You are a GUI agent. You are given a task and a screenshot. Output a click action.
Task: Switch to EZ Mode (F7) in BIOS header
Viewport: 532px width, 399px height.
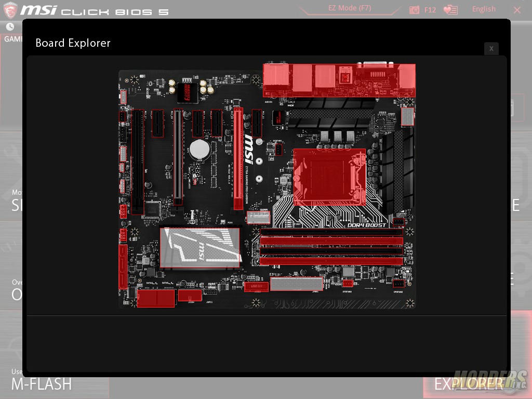tap(350, 8)
